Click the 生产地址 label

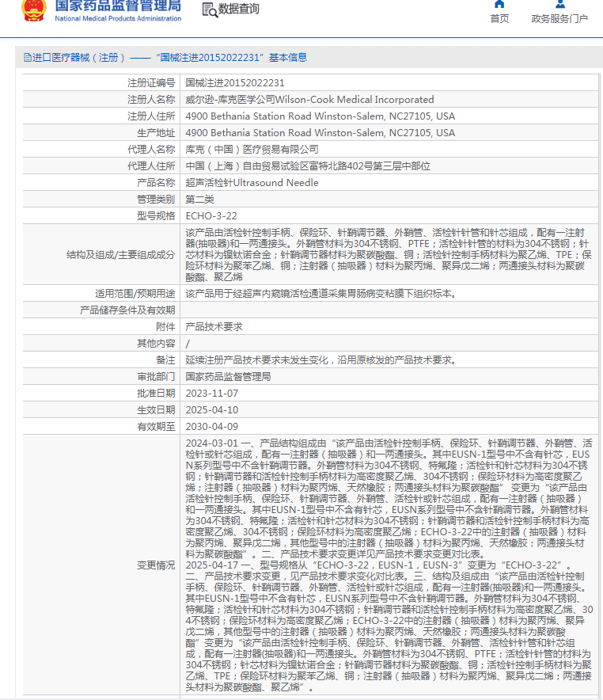tap(156, 132)
